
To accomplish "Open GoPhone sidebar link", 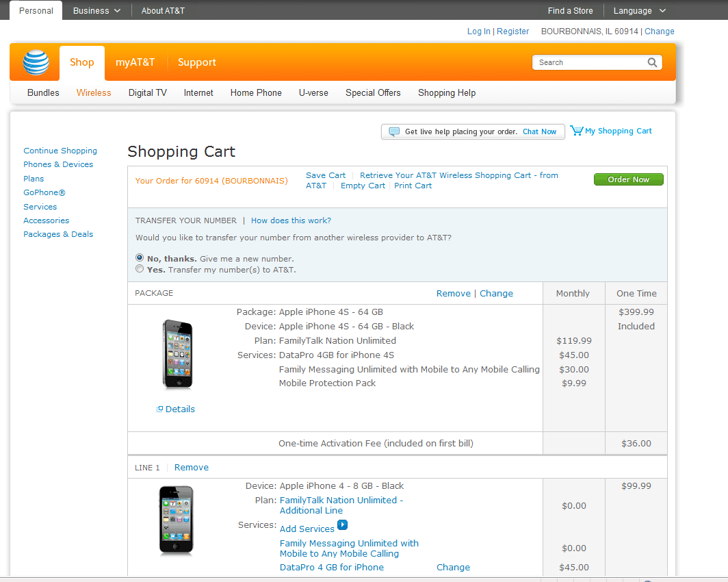I will 44,192.
